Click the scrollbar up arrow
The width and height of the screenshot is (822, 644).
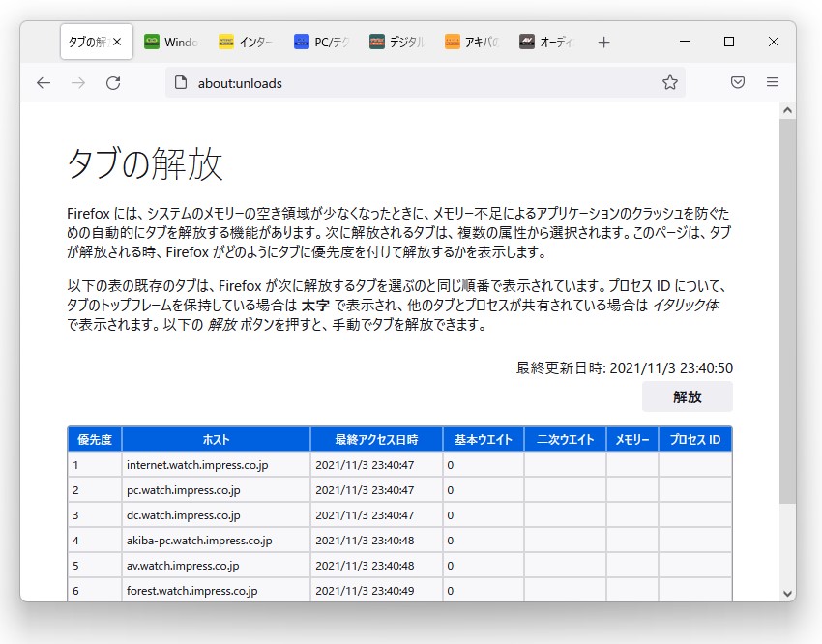click(787, 110)
